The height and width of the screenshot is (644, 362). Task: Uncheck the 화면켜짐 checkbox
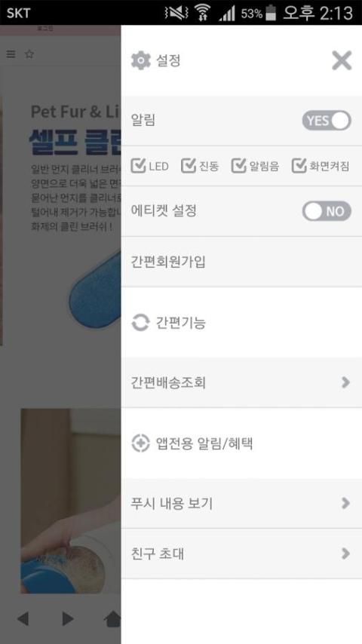299,165
